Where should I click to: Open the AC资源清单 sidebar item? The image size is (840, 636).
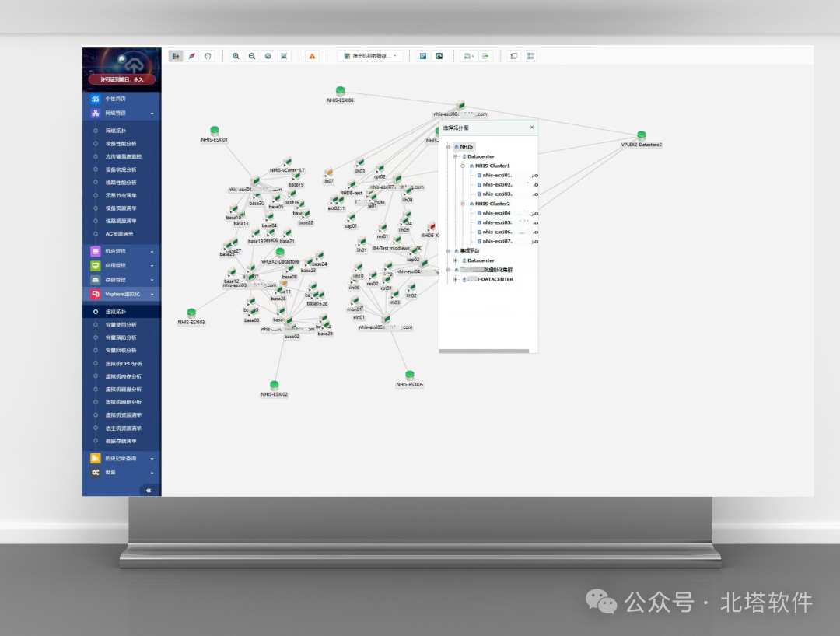121,234
